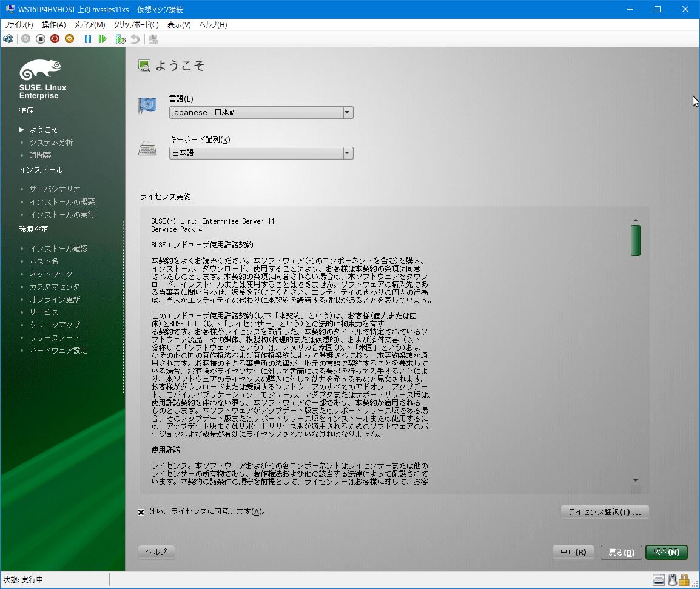Select システム分析 step in sidebar
This screenshot has height=589, width=700.
coord(51,143)
